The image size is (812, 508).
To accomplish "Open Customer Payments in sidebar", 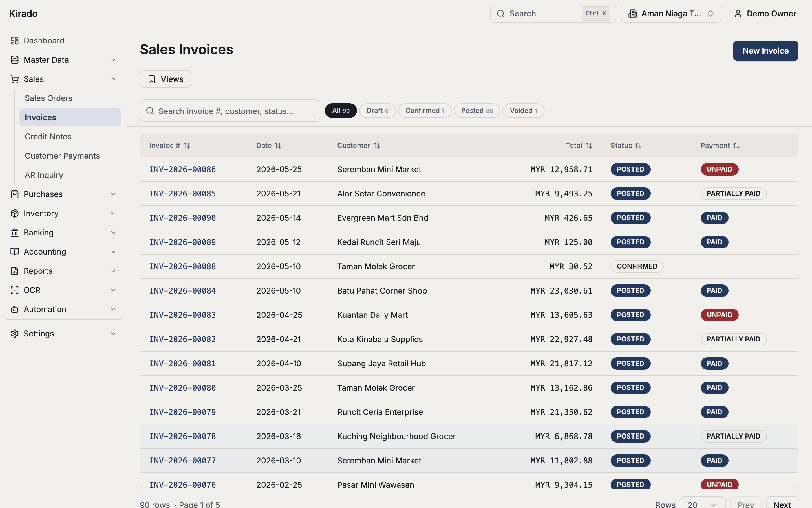I will tap(70, 156).
